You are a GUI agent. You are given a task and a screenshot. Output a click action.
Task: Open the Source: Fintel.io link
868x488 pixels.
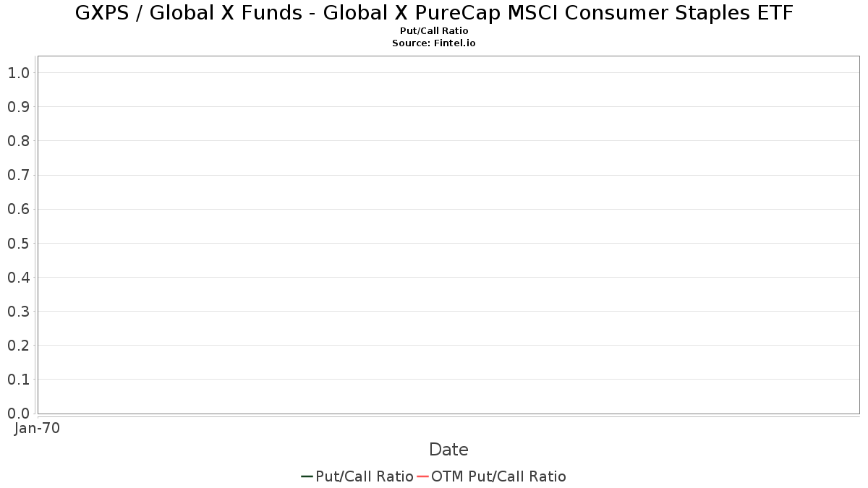point(434,43)
